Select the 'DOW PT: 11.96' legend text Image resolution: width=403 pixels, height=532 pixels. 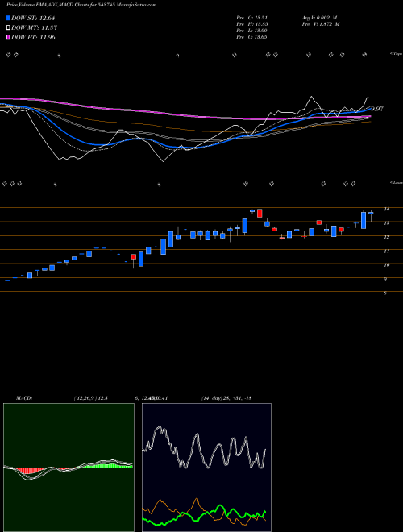33,37
